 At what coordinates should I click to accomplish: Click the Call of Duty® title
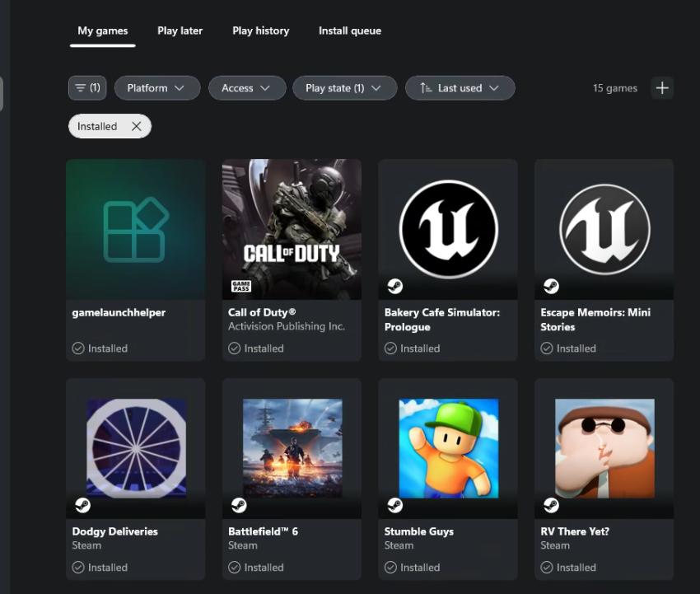(x=262, y=312)
